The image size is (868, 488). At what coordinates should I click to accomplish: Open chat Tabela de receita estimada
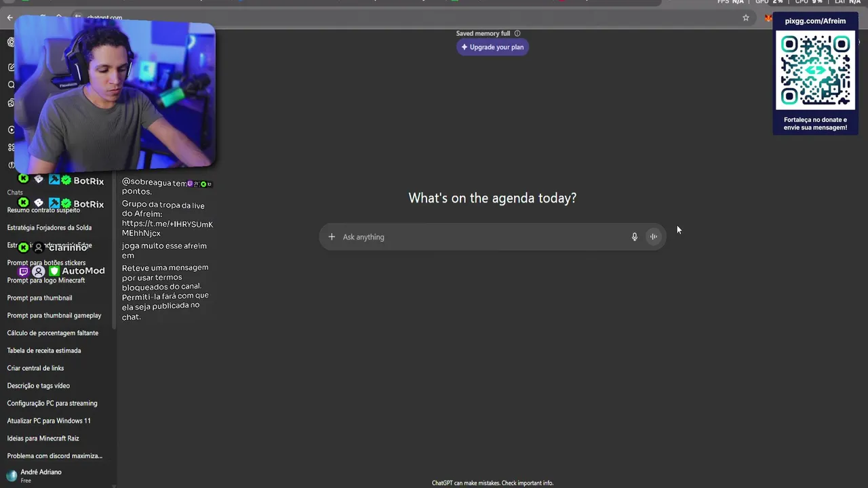pos(44,350)
